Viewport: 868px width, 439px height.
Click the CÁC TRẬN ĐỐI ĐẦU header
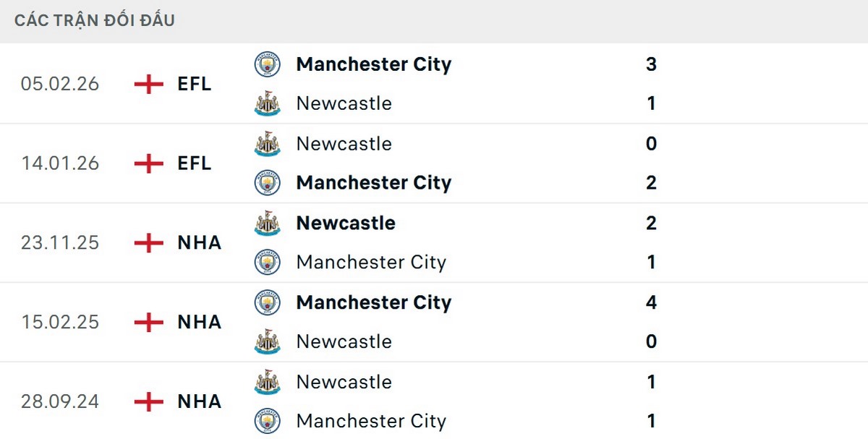point(93,20)
